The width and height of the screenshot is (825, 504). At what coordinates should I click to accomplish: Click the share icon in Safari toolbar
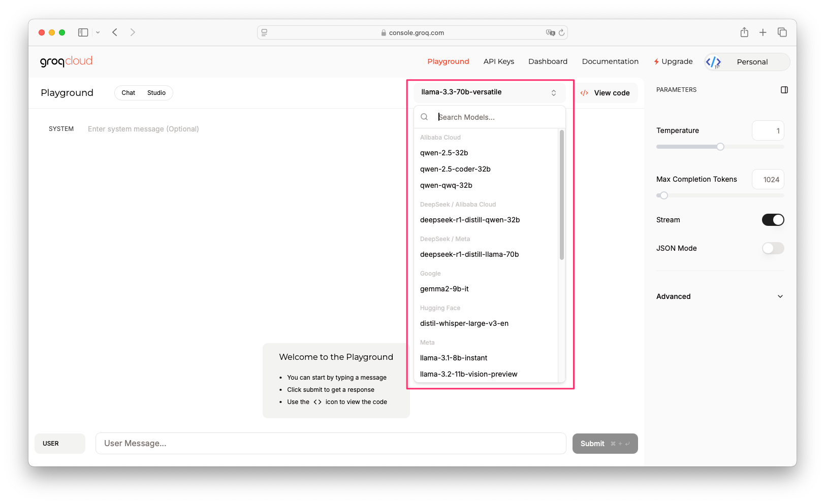(x=744, y=32)
